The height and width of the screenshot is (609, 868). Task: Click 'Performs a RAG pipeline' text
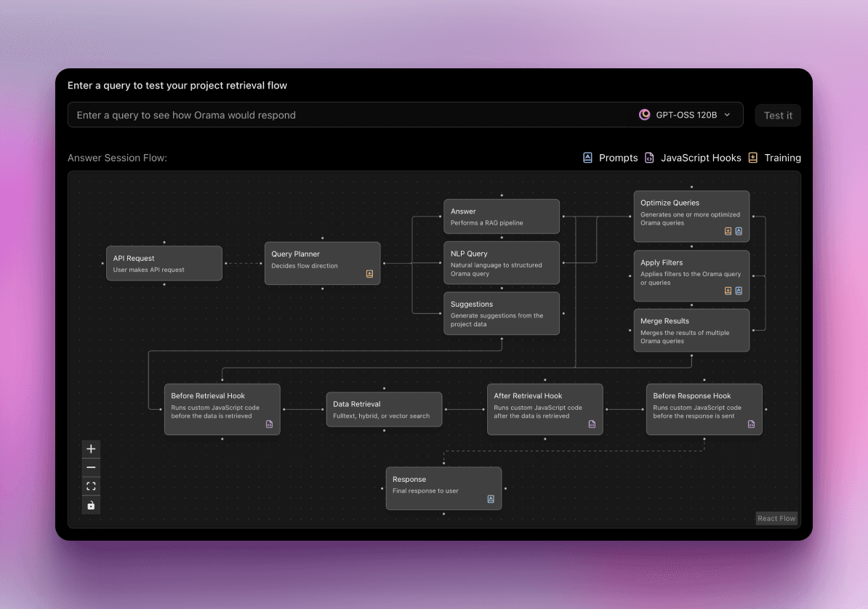[x=486, y=222]
